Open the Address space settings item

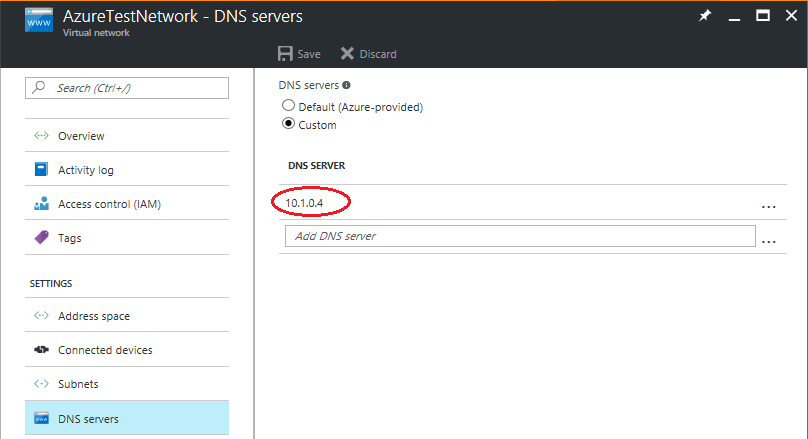click(127, 315)
